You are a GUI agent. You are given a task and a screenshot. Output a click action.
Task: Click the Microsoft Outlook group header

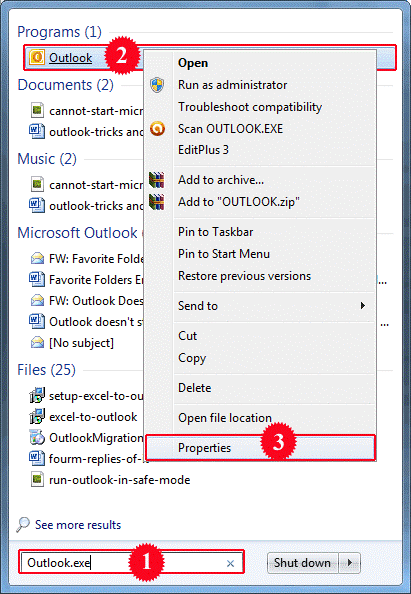pos(77,233)
